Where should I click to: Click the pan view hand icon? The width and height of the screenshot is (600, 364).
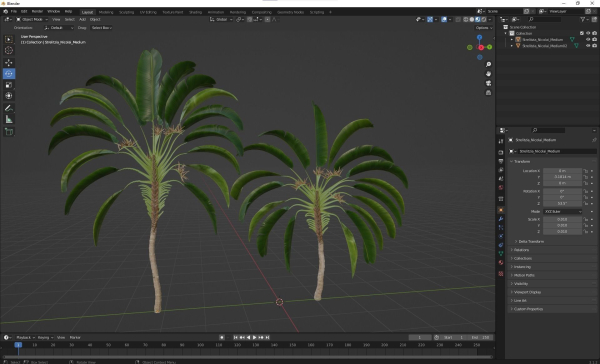[488, 73]
